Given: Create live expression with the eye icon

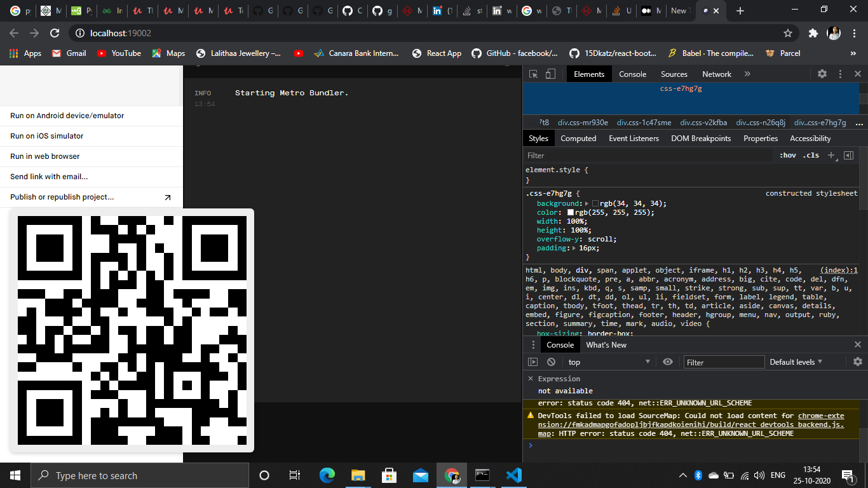Looking at the screenshot, I should tap(667, 362).
